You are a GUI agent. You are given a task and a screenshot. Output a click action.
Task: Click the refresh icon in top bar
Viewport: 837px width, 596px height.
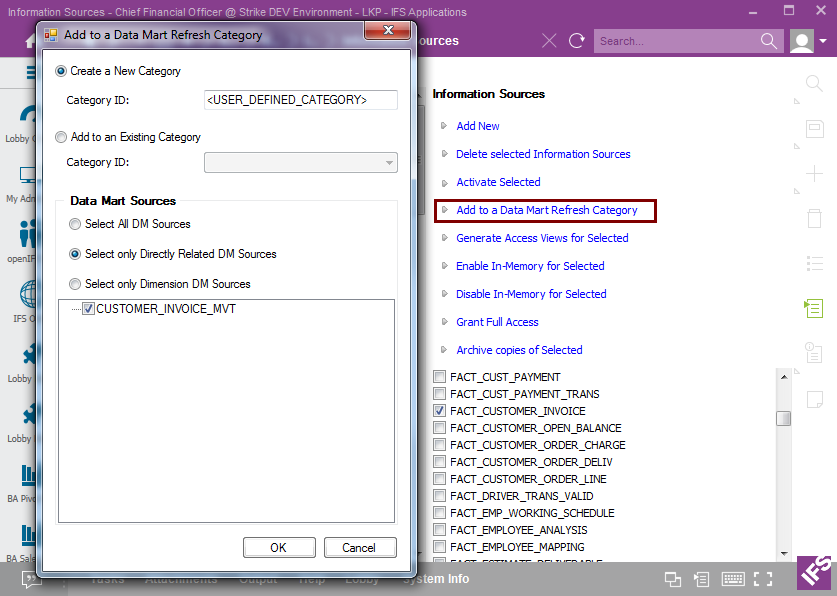pos(577,41)
